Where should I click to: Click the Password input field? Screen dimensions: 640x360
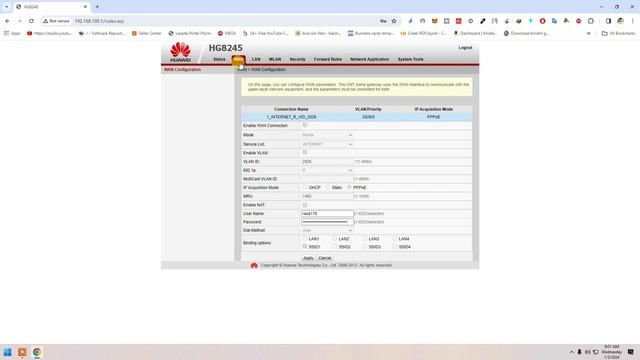[x=327, y=222]
